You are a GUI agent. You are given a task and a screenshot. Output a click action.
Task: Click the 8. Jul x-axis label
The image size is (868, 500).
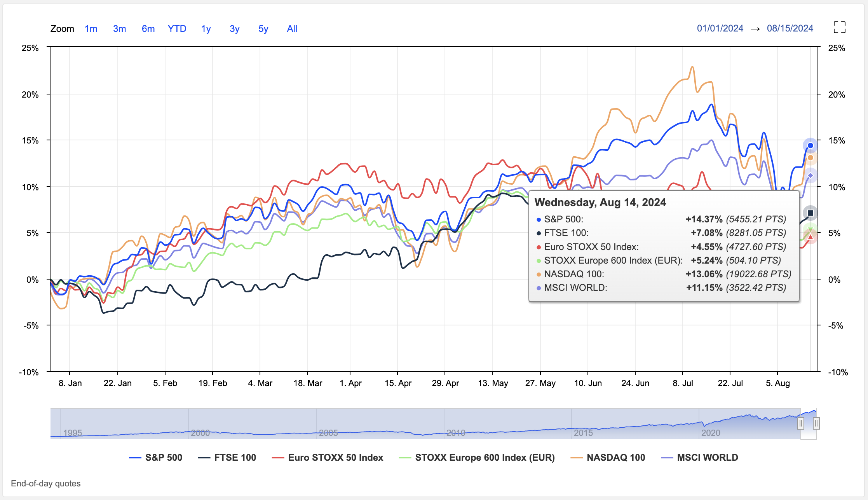click(x=683, y=383)
